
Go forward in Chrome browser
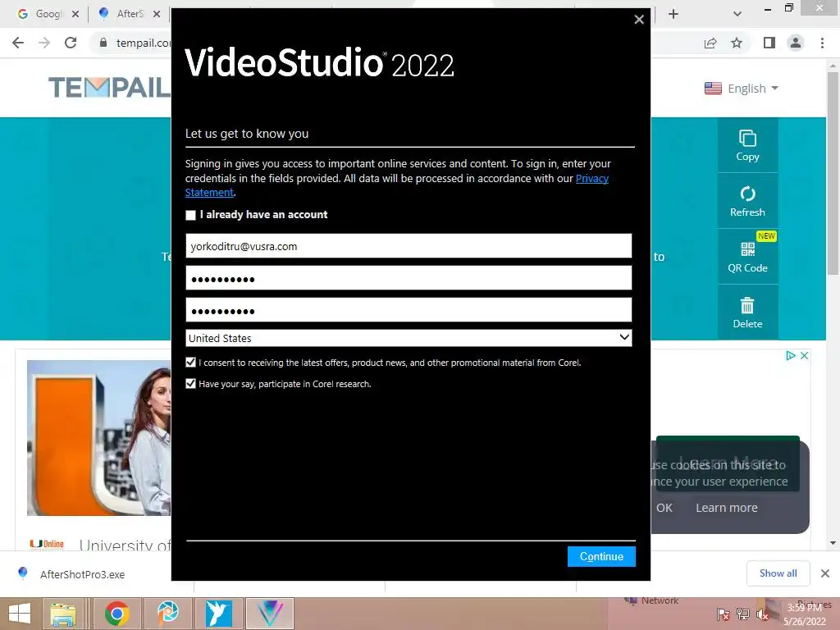click(44, 43)
